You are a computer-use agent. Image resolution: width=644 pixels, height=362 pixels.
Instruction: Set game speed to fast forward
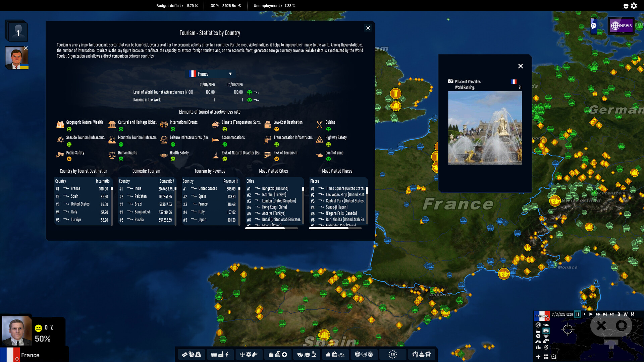pyautogui.click(x=598, y=314)
